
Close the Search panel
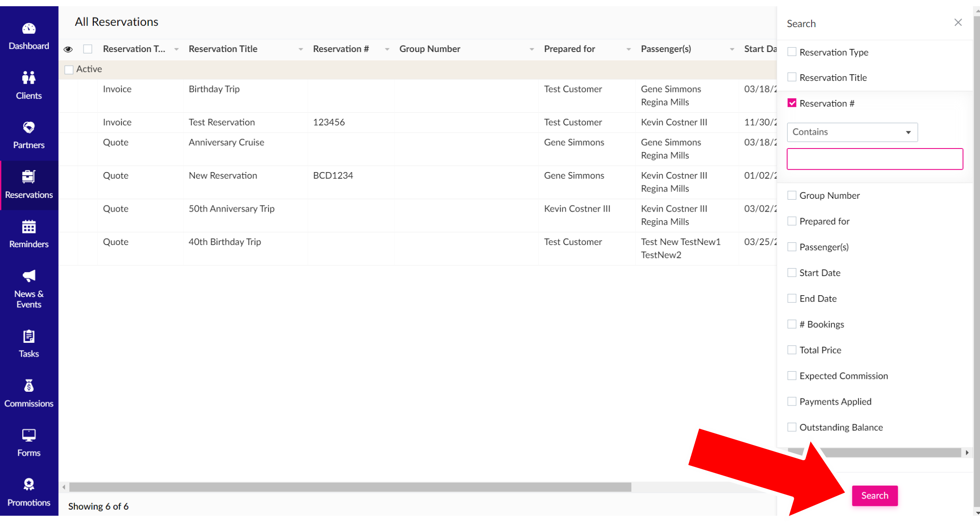point(958,23)
